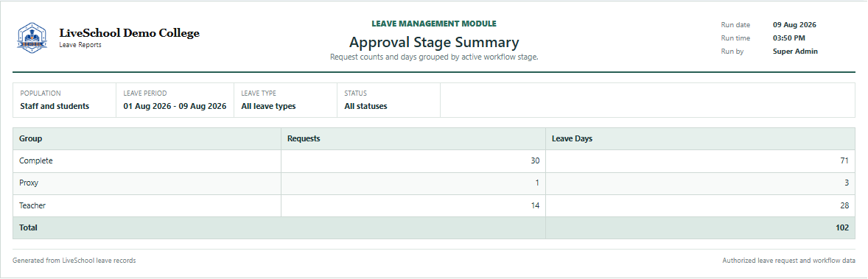Click the Teacher row group cell
Viewport: 868px width, 279px height.
[147, 205]
